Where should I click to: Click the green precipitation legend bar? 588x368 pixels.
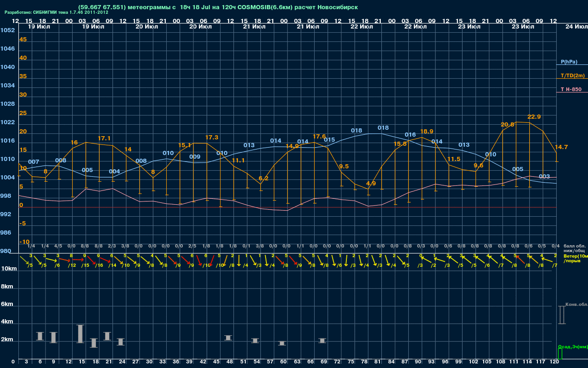click(560, 354)
